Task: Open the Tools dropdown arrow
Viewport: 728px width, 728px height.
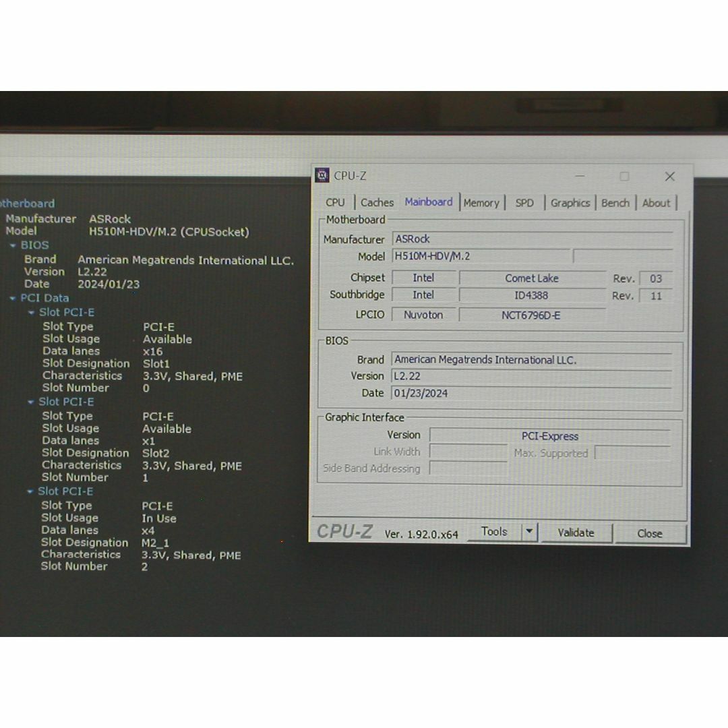Action: (x=529, y=532)
